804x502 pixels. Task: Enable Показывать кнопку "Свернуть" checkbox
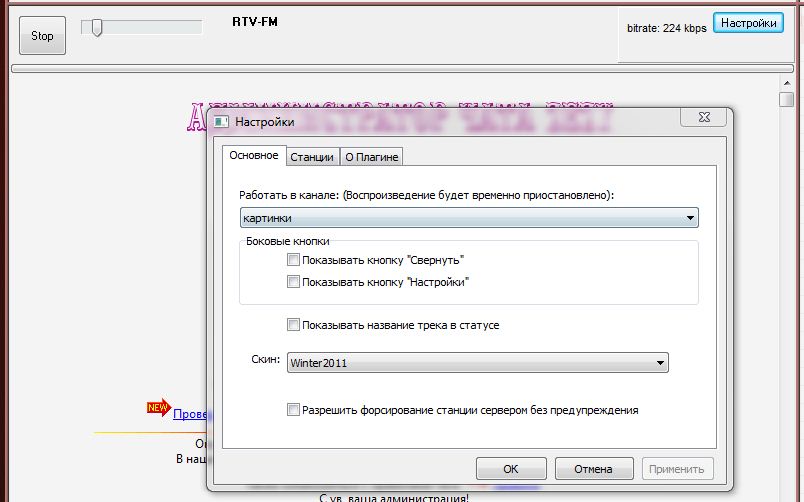293,260
